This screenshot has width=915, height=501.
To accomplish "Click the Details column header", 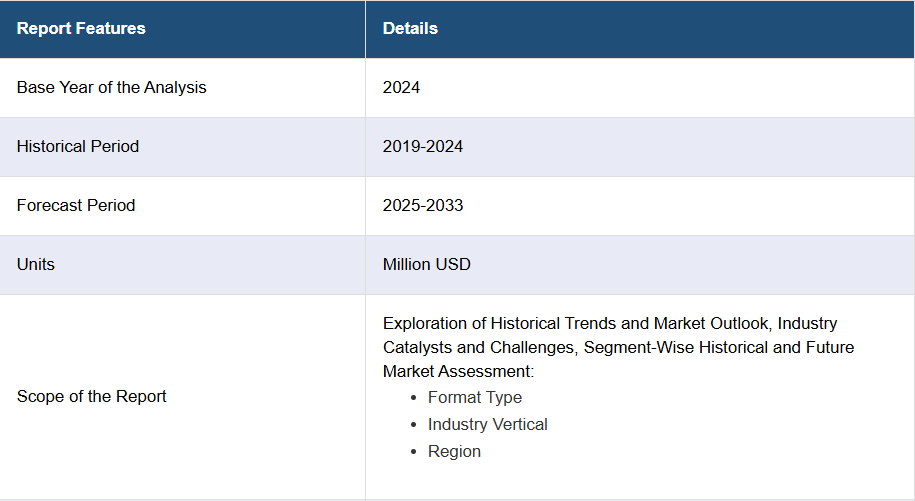I will [410, 28].
